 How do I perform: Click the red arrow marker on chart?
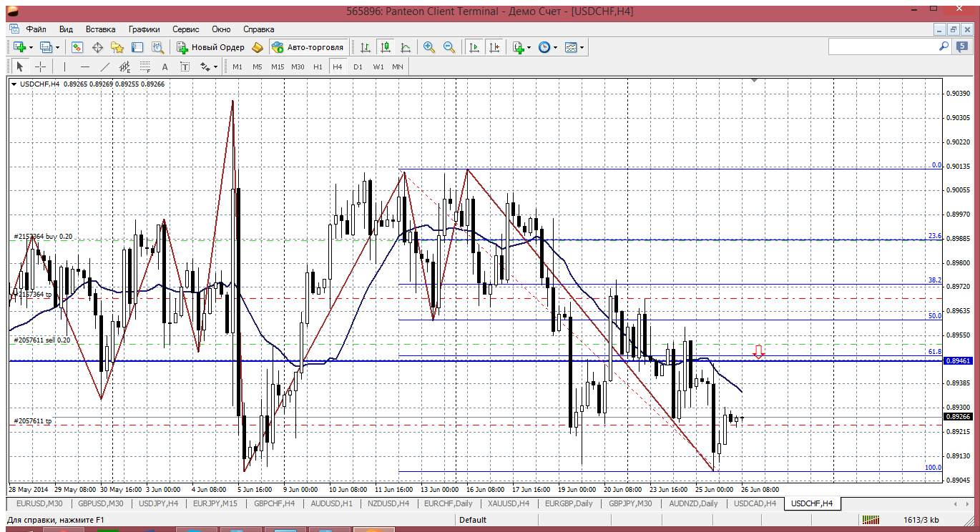tap(758, 351)
